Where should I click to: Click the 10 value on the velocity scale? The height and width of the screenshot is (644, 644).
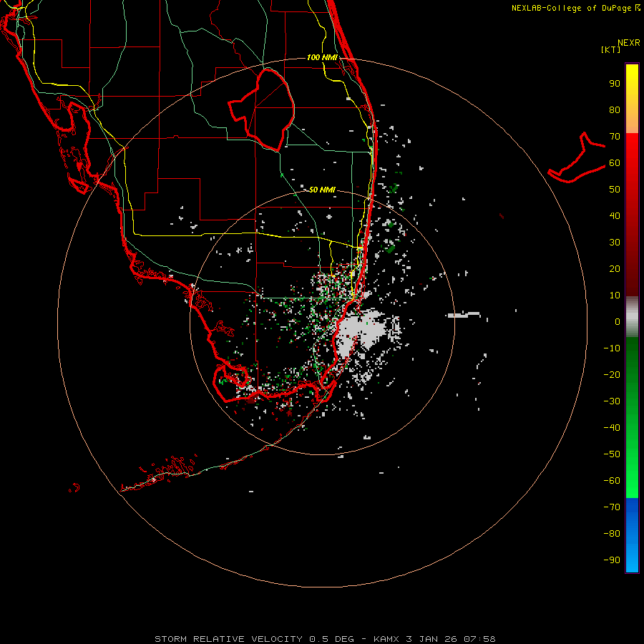[x=615, y=296]
